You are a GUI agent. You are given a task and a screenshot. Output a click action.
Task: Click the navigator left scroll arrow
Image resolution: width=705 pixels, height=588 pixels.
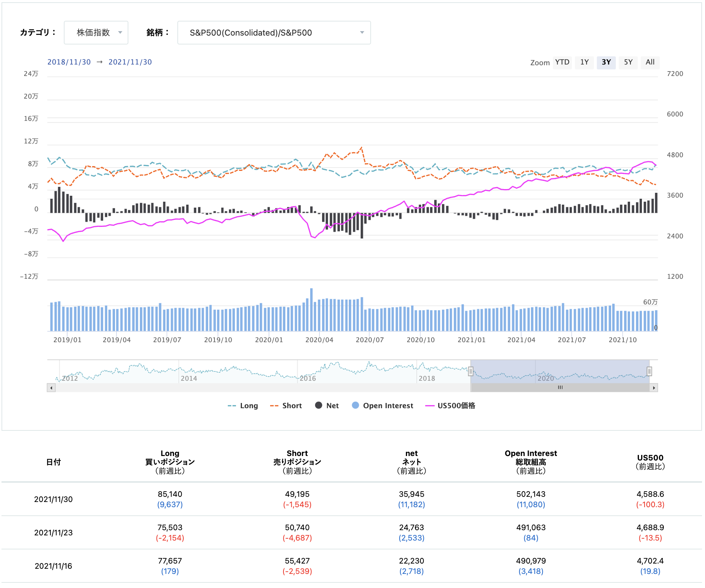coord(51,388)
